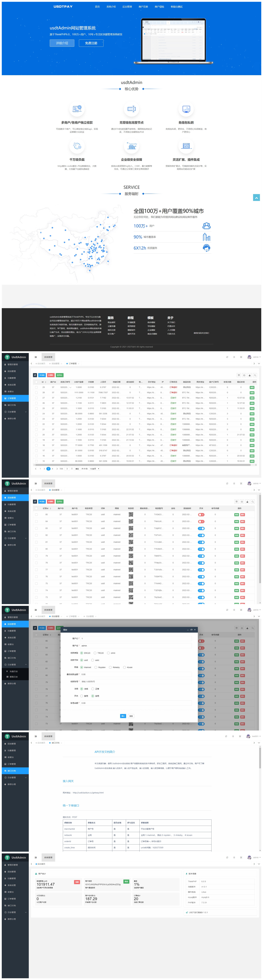Select TRC20 radio in 添加 dialog

point(95,653)
